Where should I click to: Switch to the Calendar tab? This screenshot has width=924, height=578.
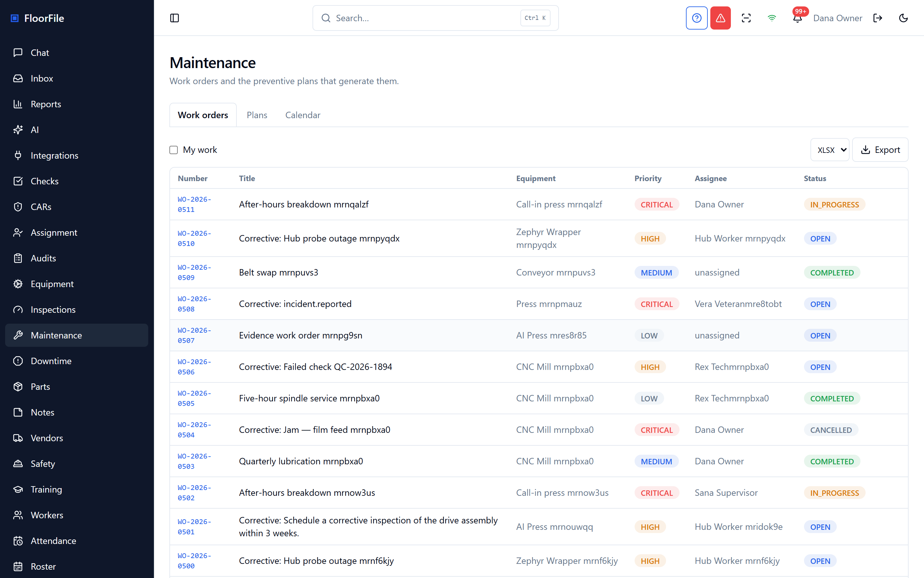click(x=303, y=115)
